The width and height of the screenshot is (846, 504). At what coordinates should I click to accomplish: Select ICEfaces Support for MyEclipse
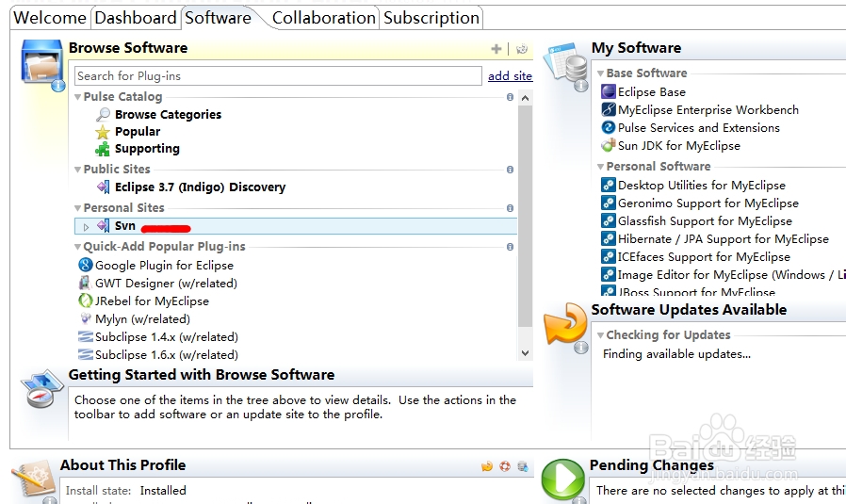tap(704, 257)
